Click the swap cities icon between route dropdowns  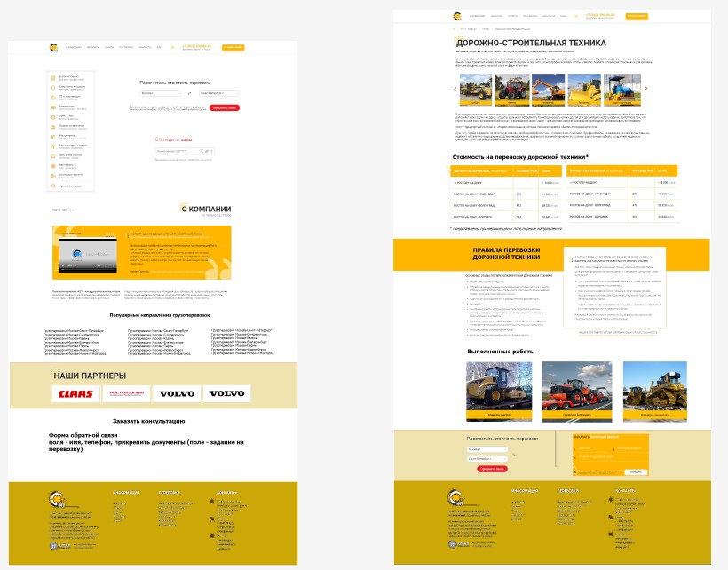[191, 92]
